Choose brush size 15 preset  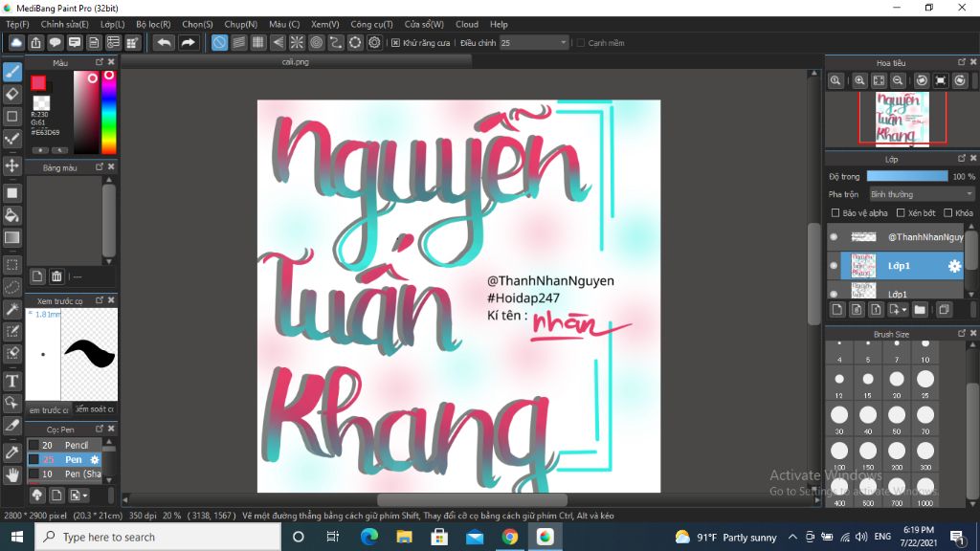(867, 383)
